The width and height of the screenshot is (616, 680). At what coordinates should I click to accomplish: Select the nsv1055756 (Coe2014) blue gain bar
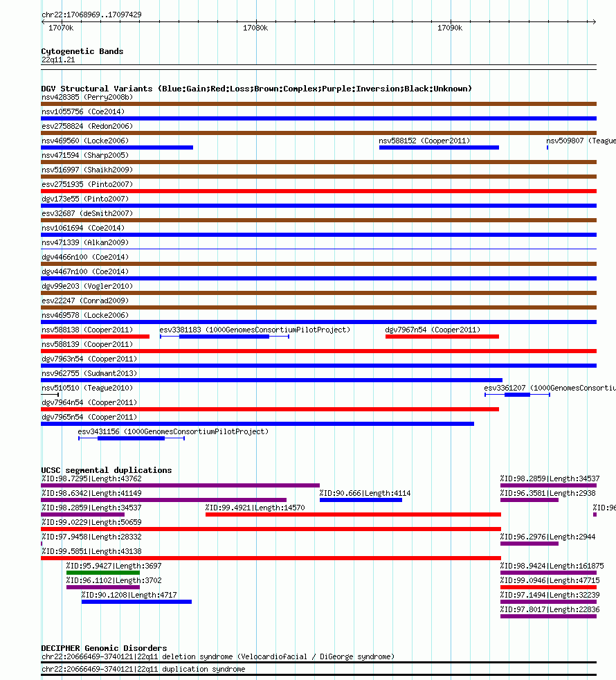pyautogui.click(x=318, y=118)
